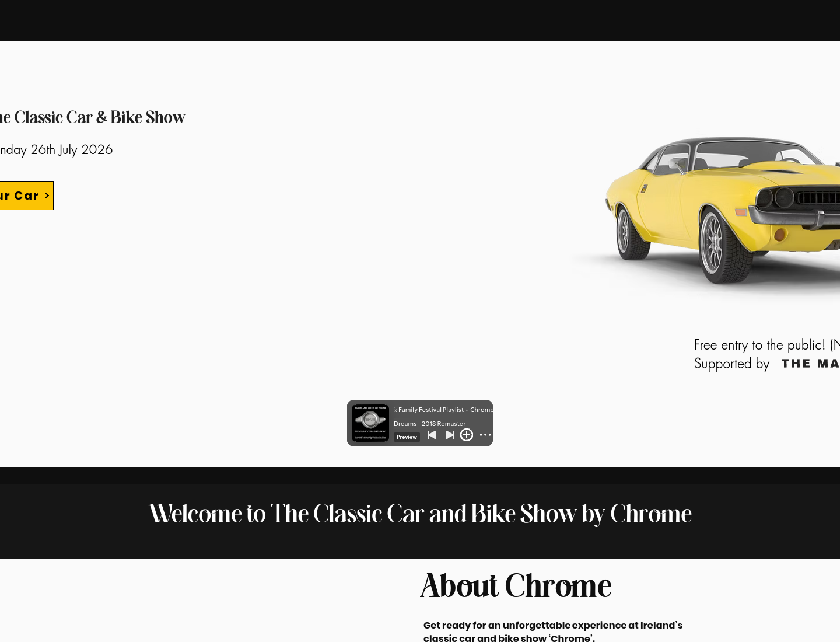Click the yellow Car button

point(26,196)
